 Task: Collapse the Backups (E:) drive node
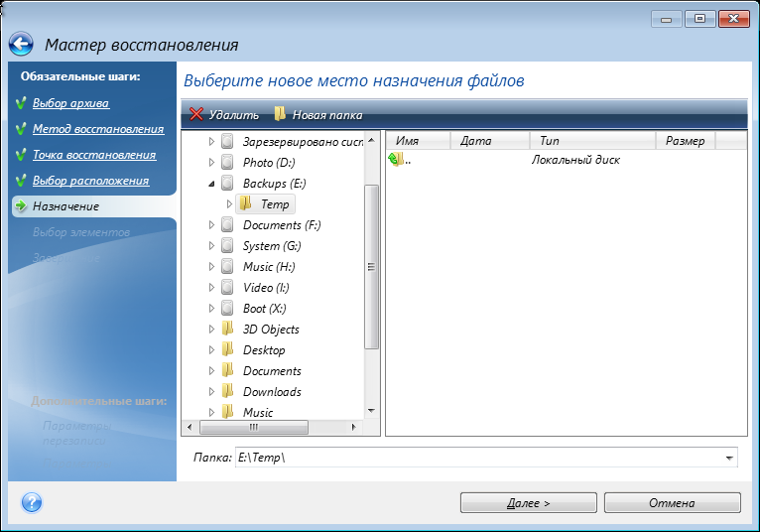click(x=211, y=184)
